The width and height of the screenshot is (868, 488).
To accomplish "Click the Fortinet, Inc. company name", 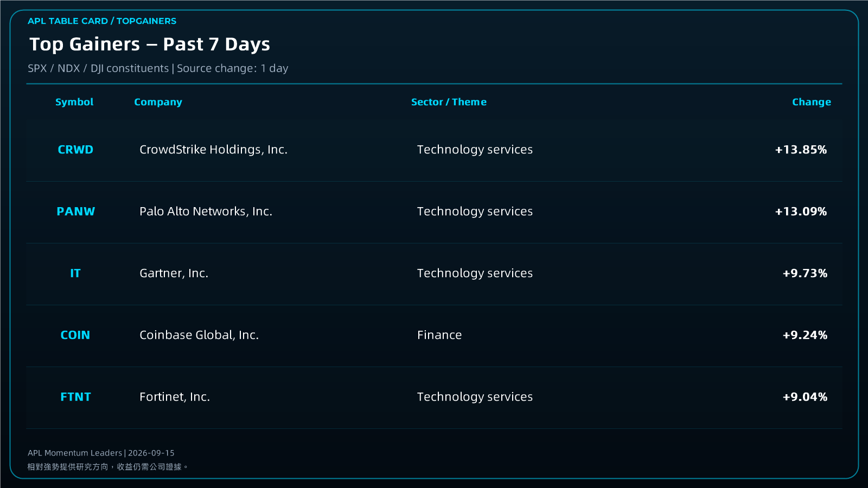I will click(x=175, y=397).
